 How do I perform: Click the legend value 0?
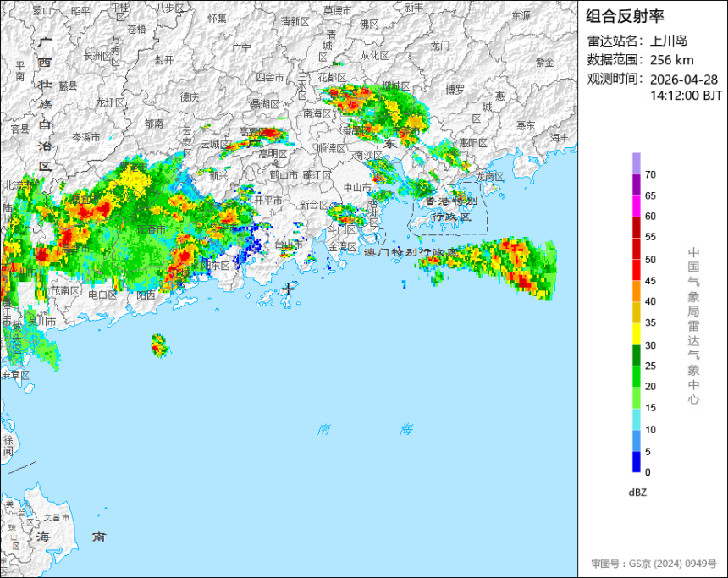pos(648,472)
